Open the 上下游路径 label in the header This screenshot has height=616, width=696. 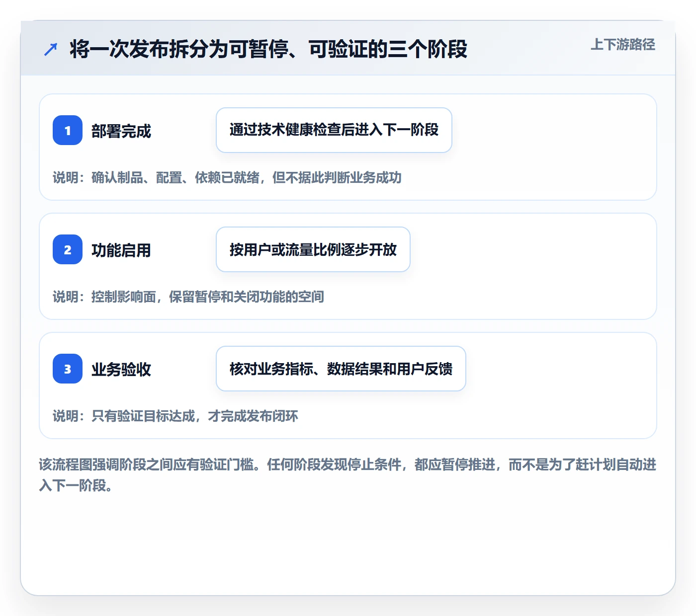coord(622,44)
